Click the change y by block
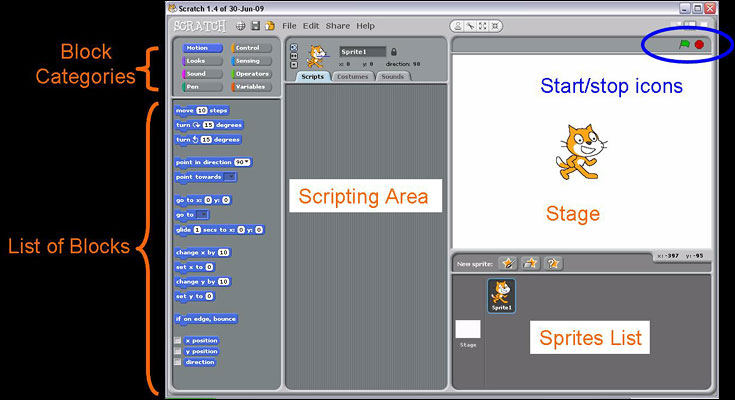 click(203, 282)
